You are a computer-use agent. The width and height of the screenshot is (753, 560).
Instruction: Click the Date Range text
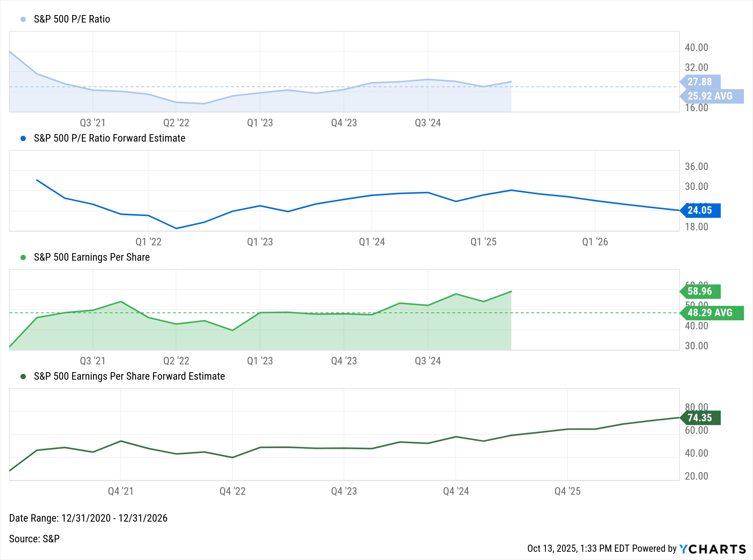[88, 518]
